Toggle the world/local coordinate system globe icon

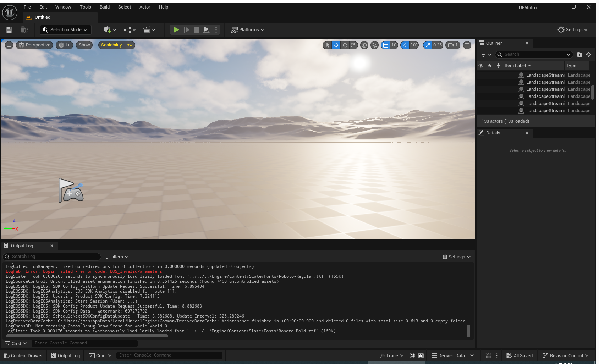364,45
